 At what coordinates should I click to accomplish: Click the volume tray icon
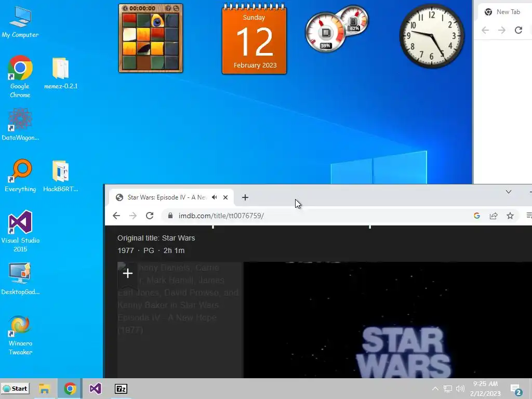[460, 389]
